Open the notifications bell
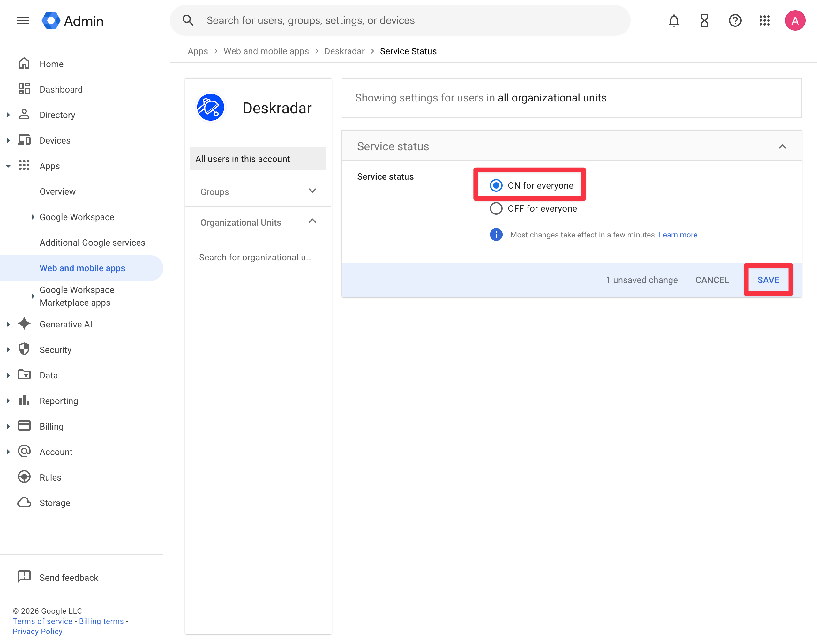The image size is (817, 644). (x=674, y=20)
